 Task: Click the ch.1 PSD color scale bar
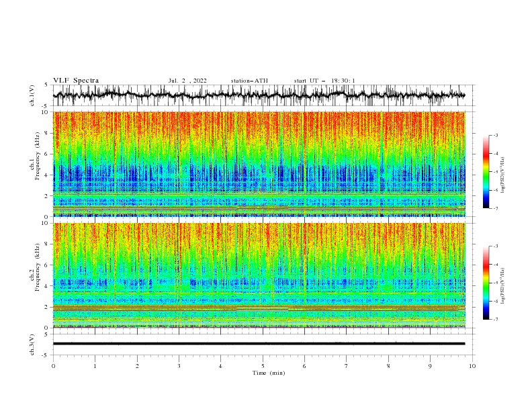486,172
